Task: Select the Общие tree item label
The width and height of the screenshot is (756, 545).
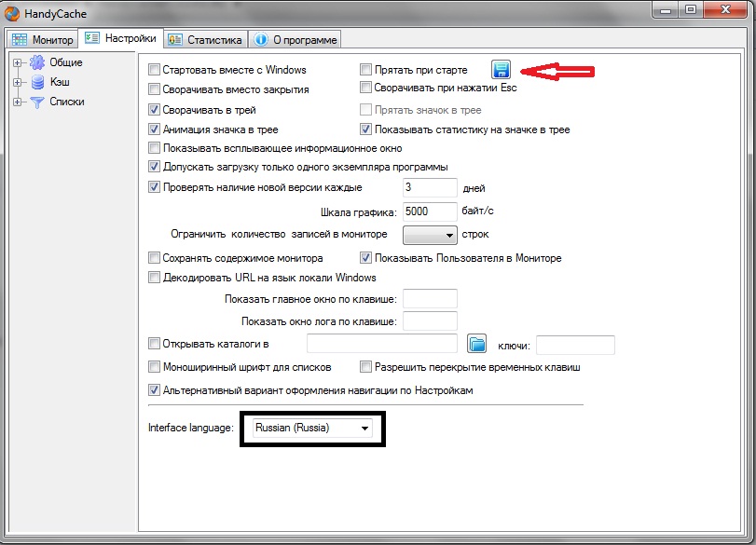Action: coord(66,62)
